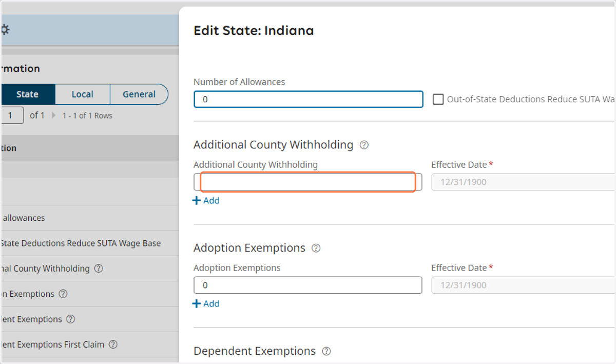Switch to the State tab
The image size is (616, 364).
(x=27, y=94)
